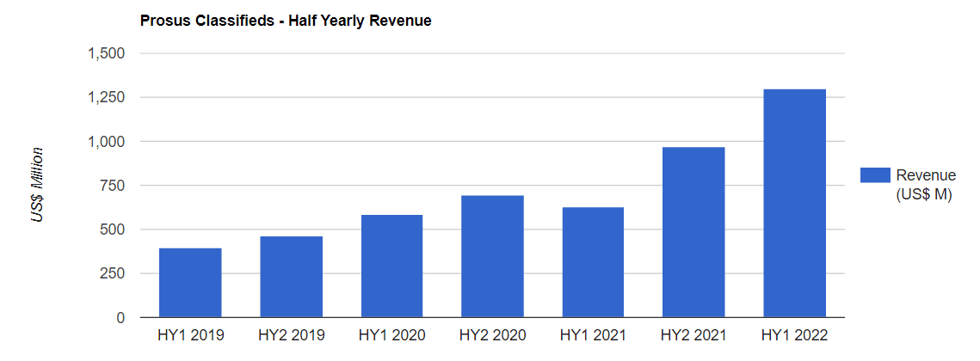Select the HY1 2021 x-axis label
The width and height of the screenshot is (980, 361).
coord(593,335)
